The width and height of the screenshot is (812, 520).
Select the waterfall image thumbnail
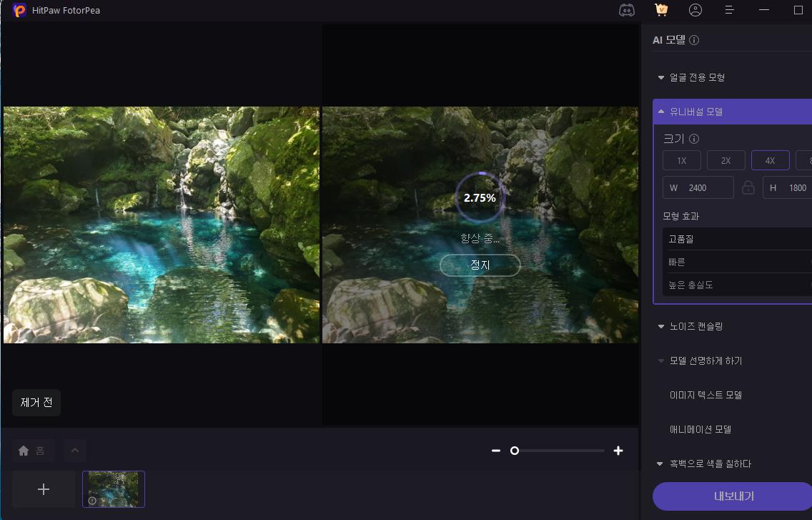(114, 489)
